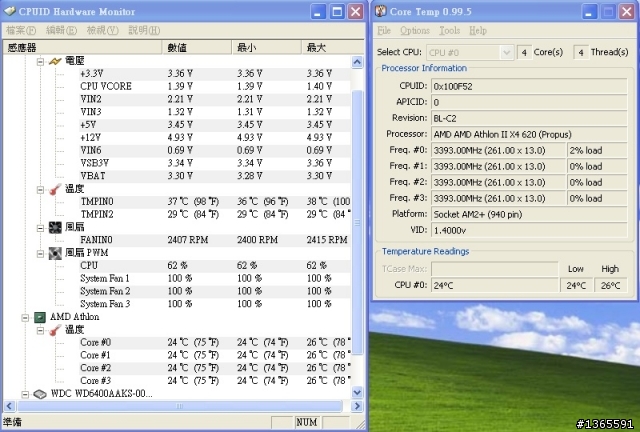
Task: Click the vertical scrollbar thumb in HWMonitor
Action: pyautogui.click(x=357, y=223)
